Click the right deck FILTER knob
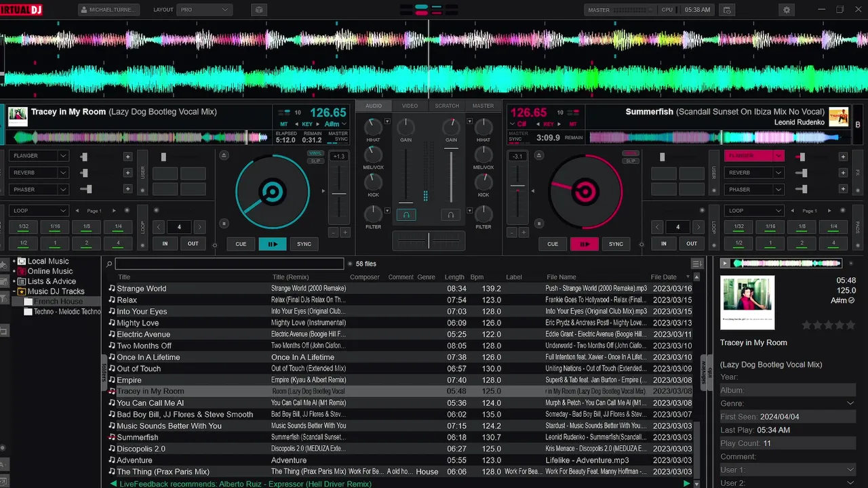868x488 pixels. tap(484, 214)
